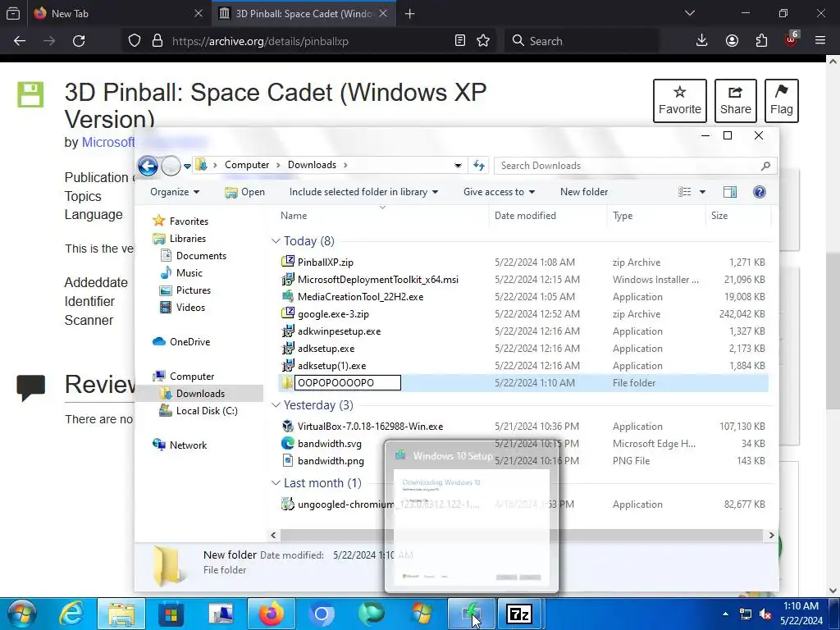Viewport: 840px width, 630px height.
Task: Click the muted volume tray icon
Action: pos(765,614)
